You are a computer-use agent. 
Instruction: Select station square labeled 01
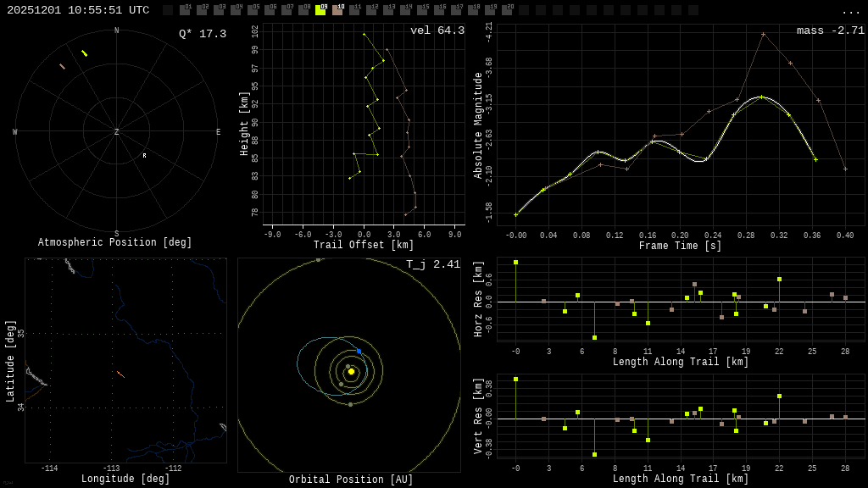[184, 10]
